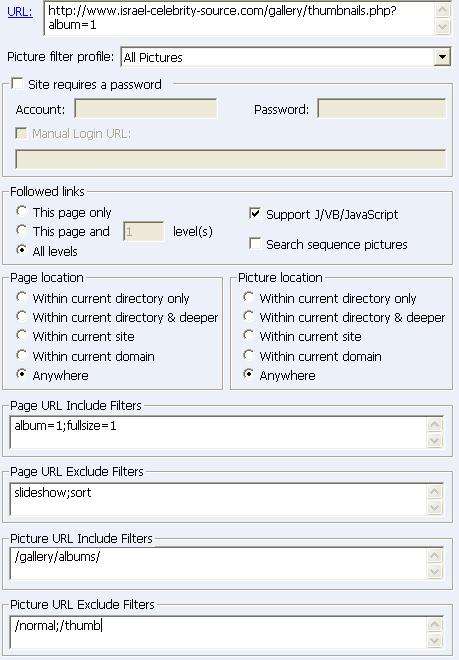Select This page and levels option
Screen dimensions: 459x660
pos(21,230)
